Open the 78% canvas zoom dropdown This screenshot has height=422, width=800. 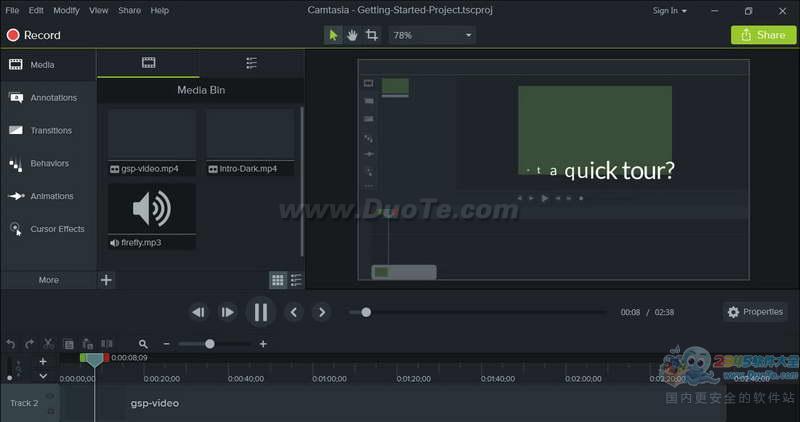(432, 35)
